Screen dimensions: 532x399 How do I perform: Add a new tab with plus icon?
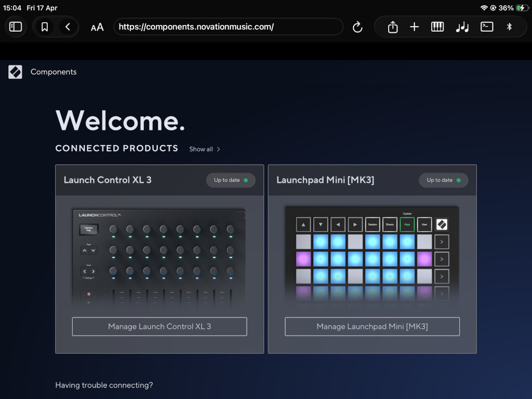click(x=414, y=27)
